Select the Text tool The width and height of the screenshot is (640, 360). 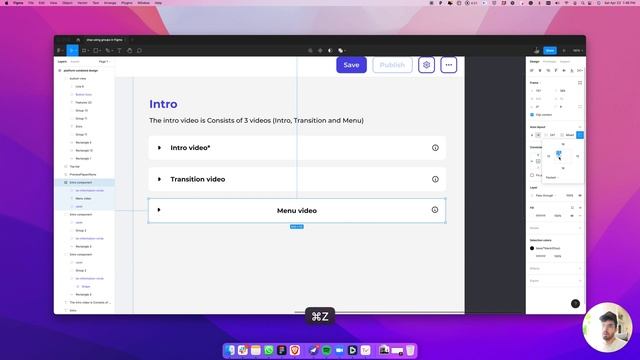(x=119, y=51)
